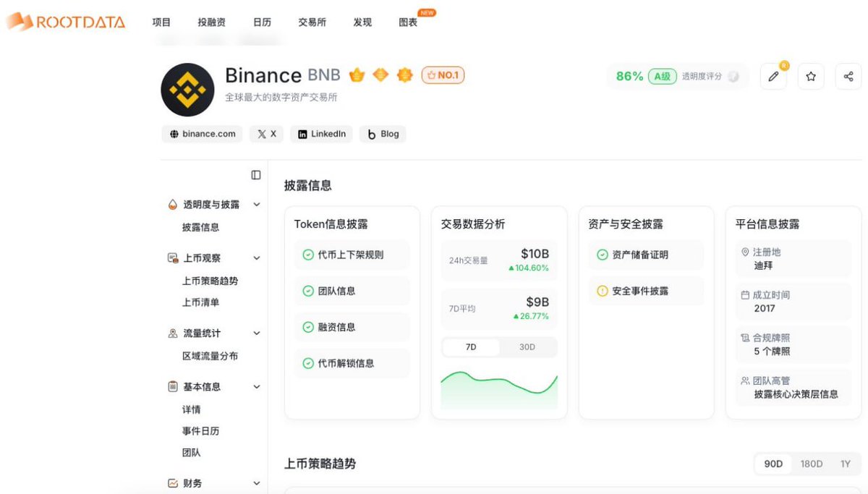Viewport: 868px width, 494px height.
Task: Select 披露信息 in the sidebar
Action: 200,227
